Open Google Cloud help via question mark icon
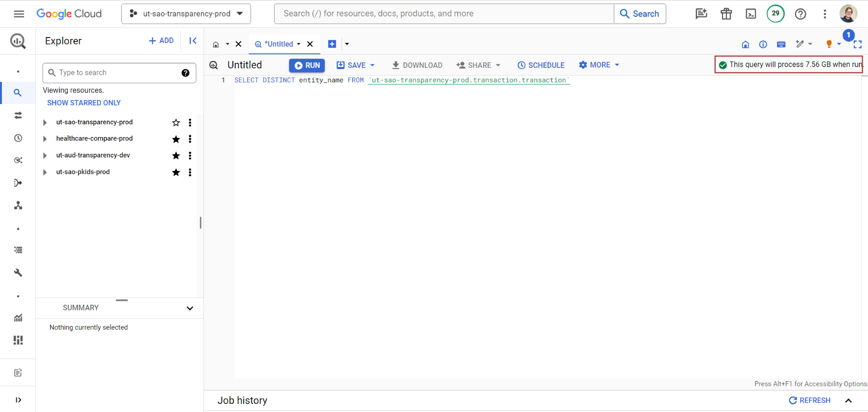This screenshot has height=412, width=868. click(x=800, y=14)
